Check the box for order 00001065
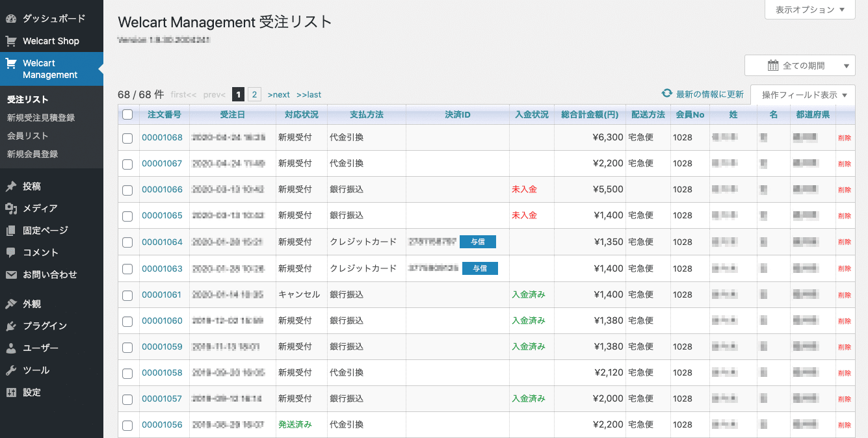 tap(127, 216)
